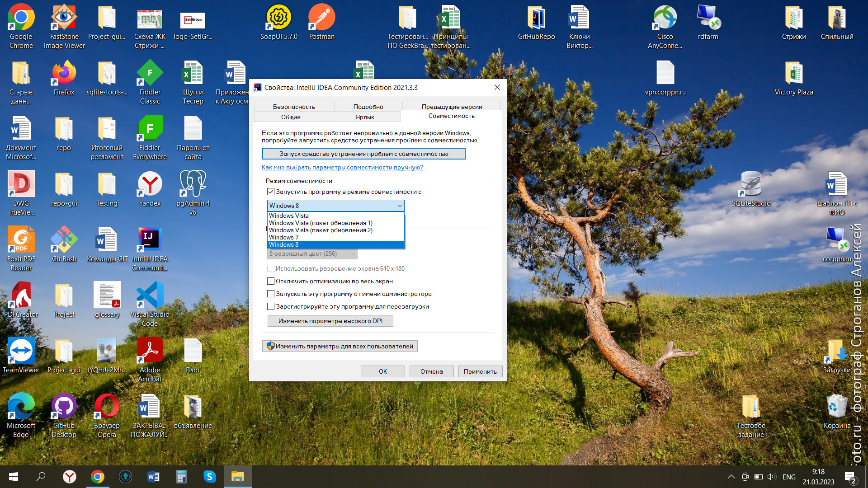Click Изменить параметры высокого DPI
This screenshot has width=868, height=488.
click(x=330, y=321)
